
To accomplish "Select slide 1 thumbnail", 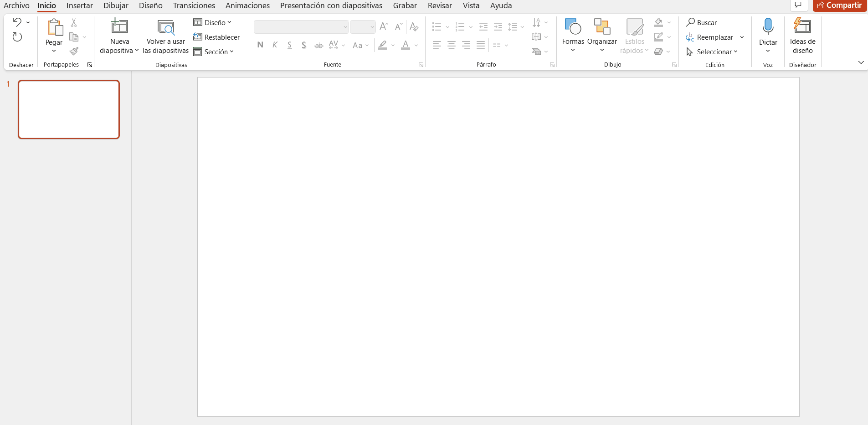I will (x=69, y=109).
